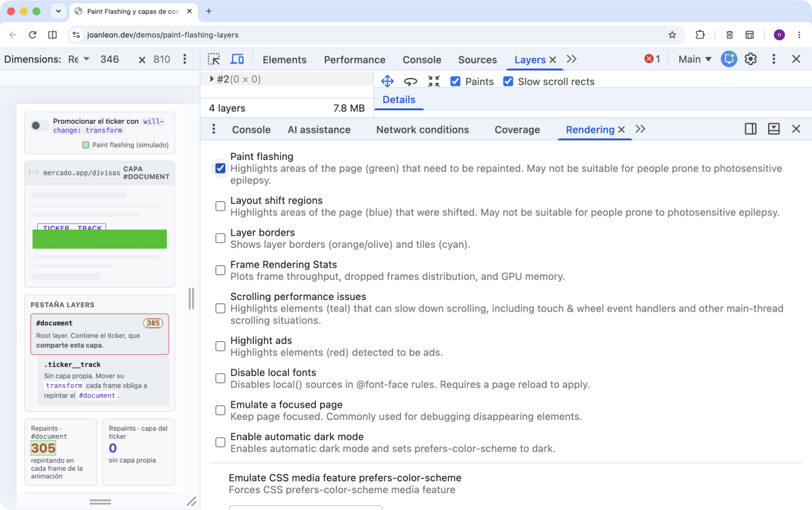Grab the viewport right resize handle

(x=191, y=299)
